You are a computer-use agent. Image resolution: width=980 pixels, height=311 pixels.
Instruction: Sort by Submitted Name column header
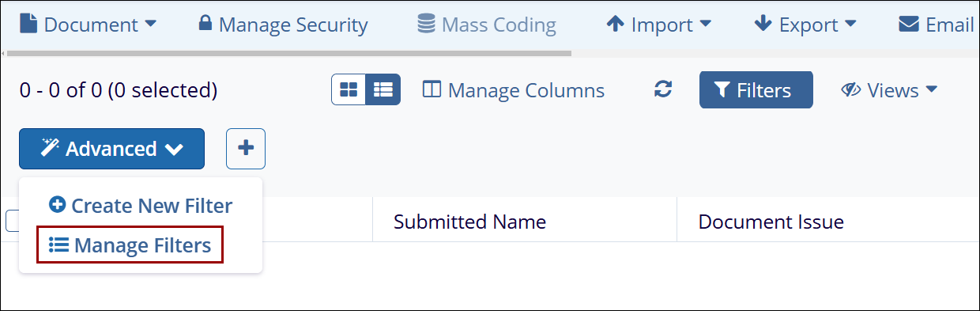coord(470,222)
